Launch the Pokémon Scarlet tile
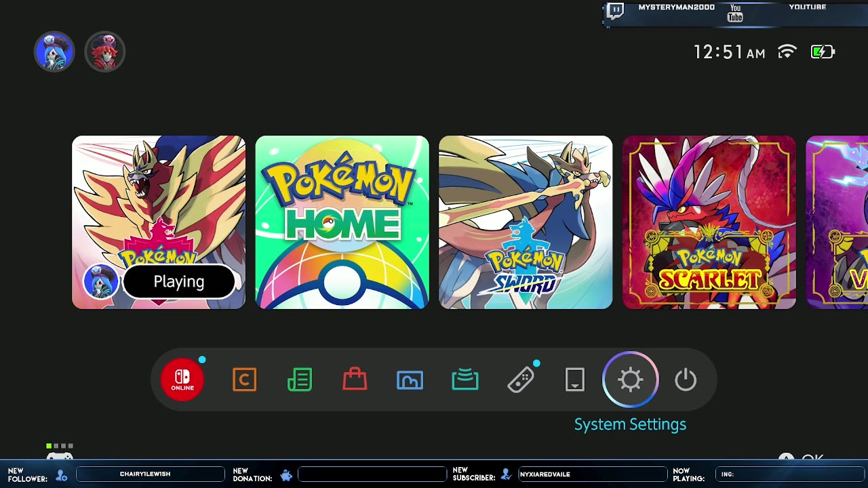The height and width of the screenshot is (488, 868). [x=709, y=222]
